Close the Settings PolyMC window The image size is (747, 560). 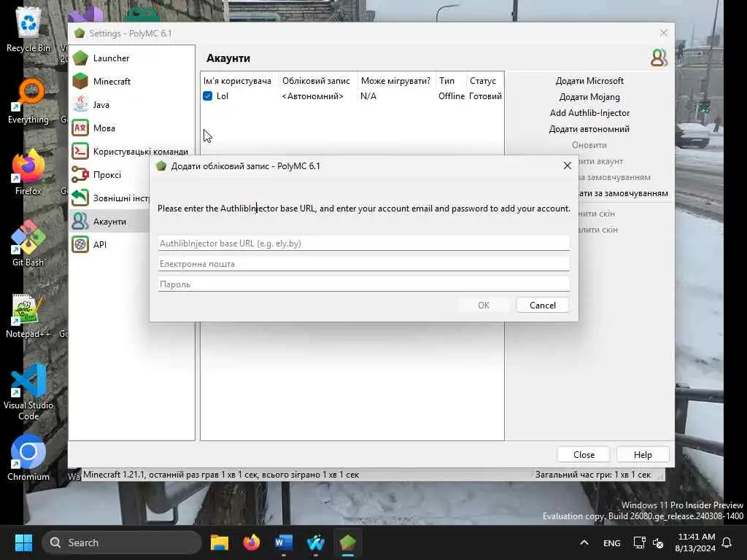tap(664, 33)
